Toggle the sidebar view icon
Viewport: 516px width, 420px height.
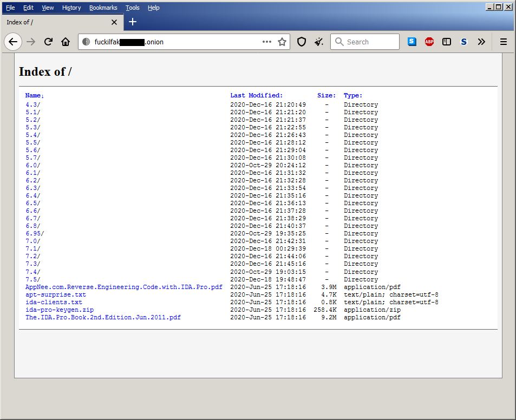point(447,42)
